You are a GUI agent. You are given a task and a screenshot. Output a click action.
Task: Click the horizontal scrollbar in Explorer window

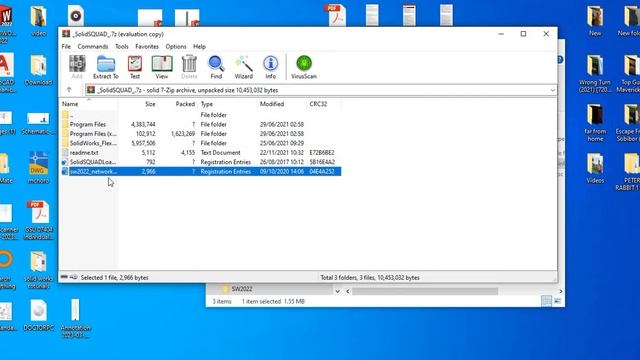click(x=424, y=291)
